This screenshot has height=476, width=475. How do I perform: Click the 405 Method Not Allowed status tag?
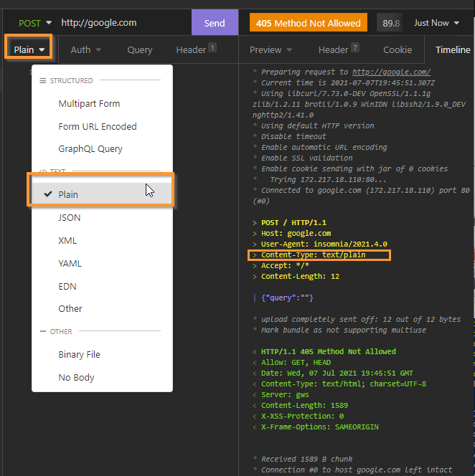pos(308,23)
